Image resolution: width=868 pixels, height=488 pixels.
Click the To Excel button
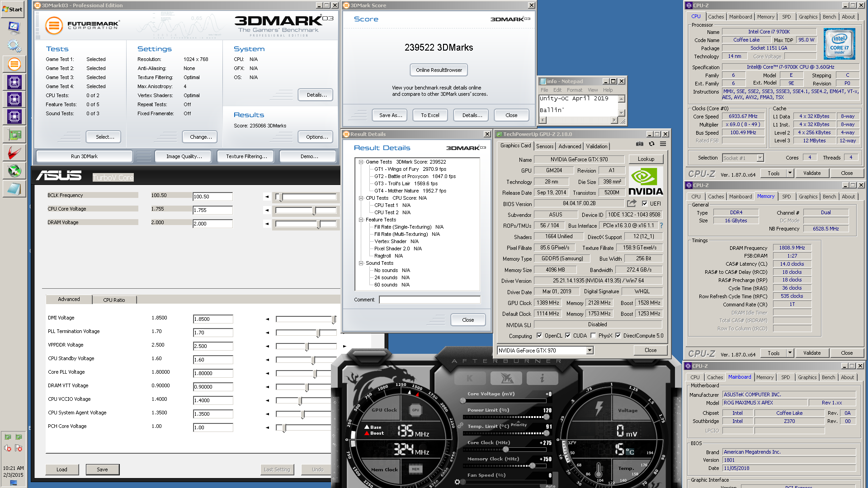[x=430, y=115]
